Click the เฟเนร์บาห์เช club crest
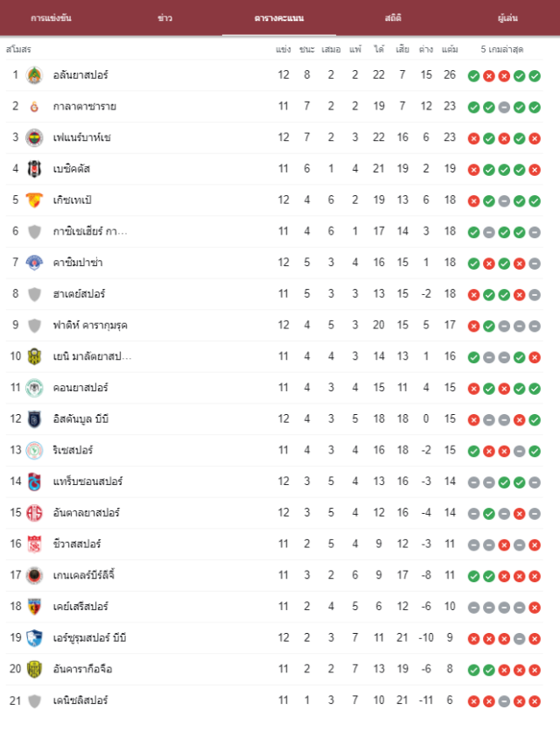Image resolution: width=560 pixels, height=731 pixels. (x=34, y=137)
